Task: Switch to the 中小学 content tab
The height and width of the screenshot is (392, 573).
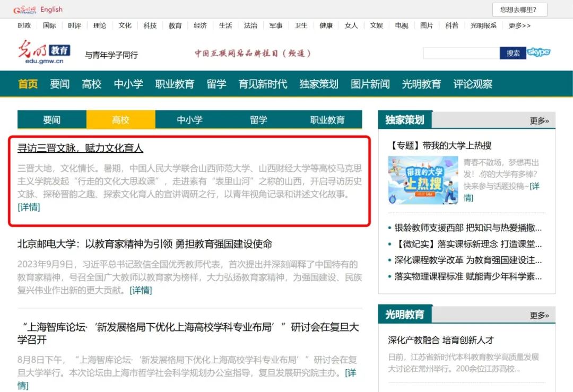Action: point(189,120)
